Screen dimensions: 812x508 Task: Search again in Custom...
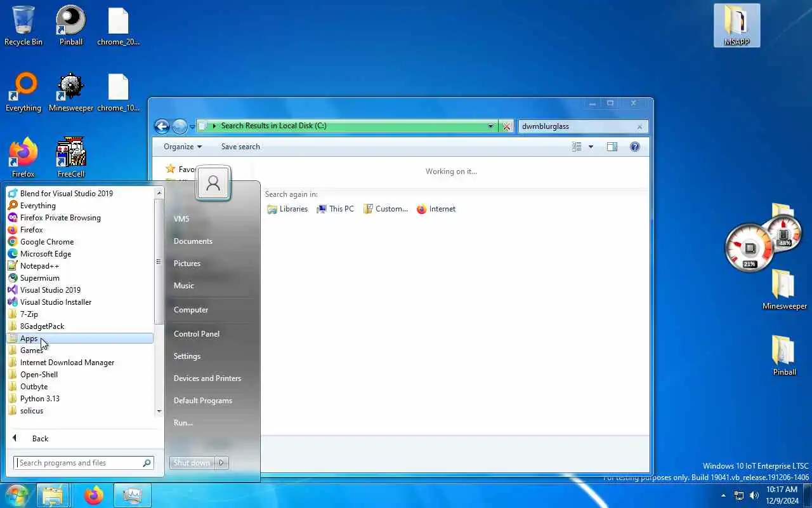point(385,209)
